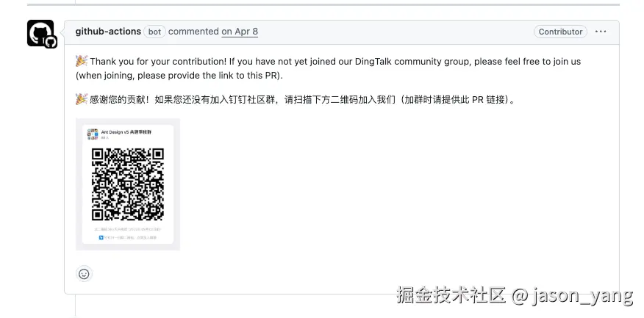The width and height of the screenshot is (644, 318).
Task: Click the Chinese '感谢您的贡献' paragraph
Action: point(296,99)
